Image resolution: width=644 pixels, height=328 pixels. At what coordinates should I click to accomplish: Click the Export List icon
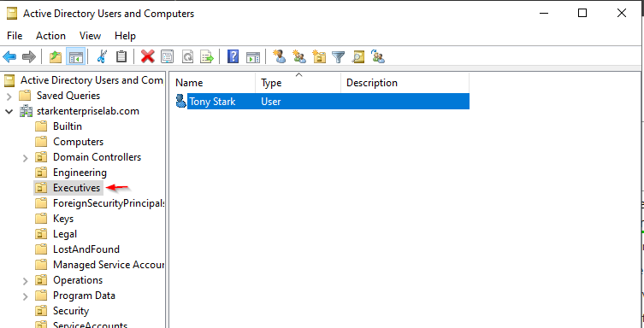207,56
